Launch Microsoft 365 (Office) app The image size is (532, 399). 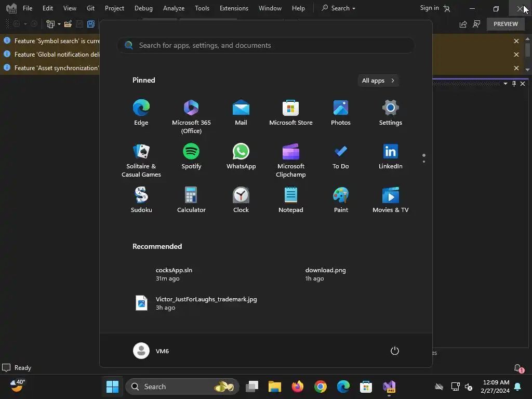click(191, 116)
